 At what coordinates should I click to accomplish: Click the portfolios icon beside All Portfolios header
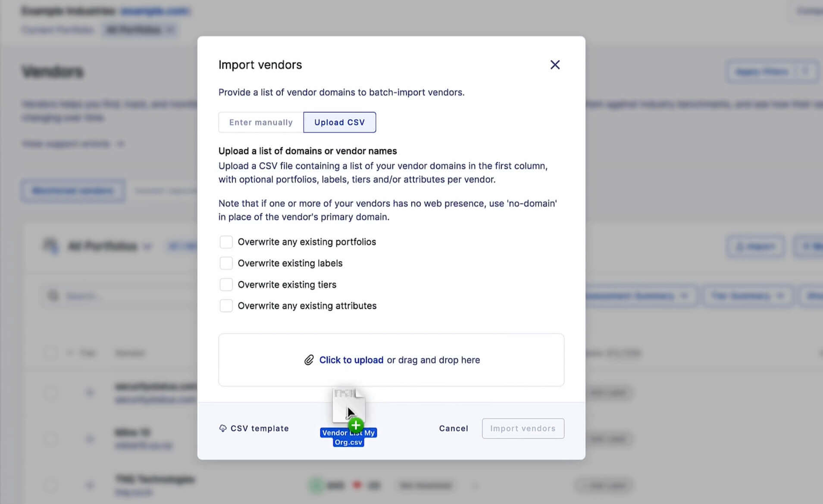click(51, 246)
